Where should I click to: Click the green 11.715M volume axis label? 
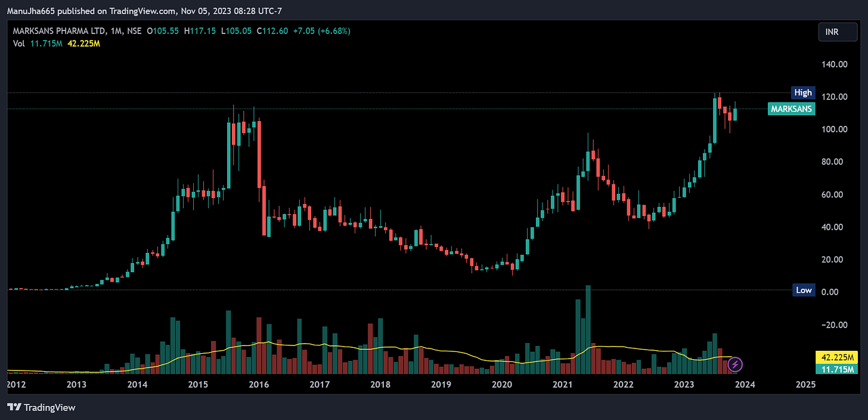point(836,369)
